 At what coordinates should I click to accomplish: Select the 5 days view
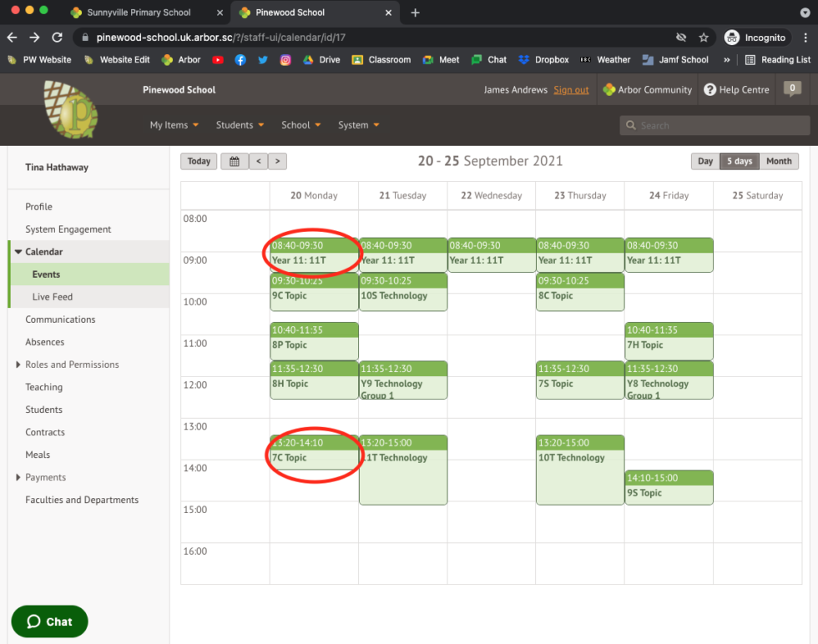point(740,161)
